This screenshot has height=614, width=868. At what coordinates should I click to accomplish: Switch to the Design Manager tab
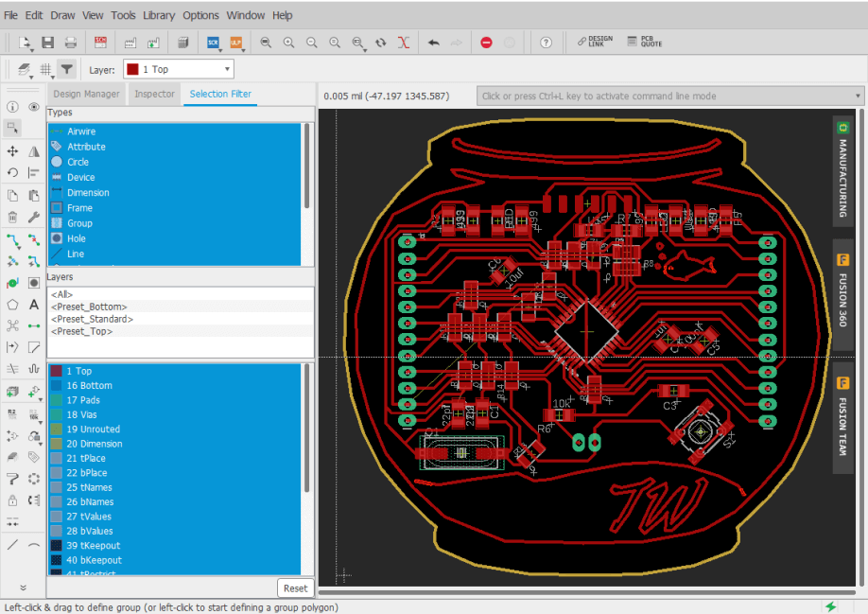[x=86, y=94]
